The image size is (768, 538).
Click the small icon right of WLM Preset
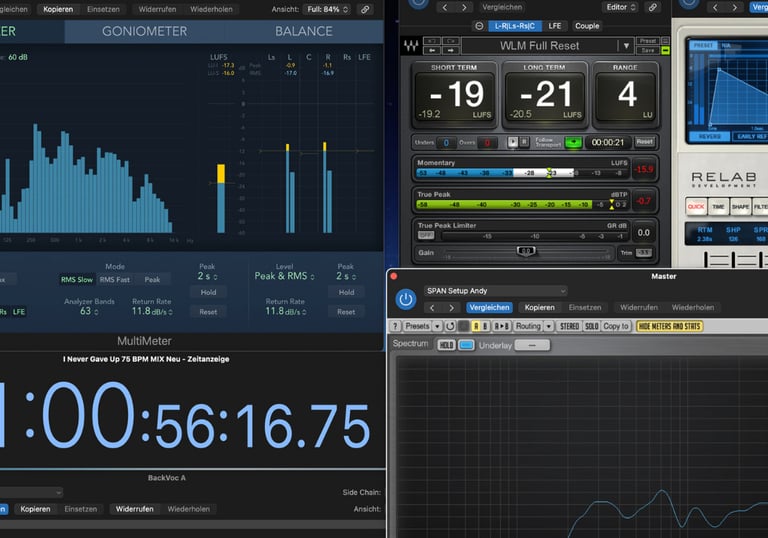point(665,41)
